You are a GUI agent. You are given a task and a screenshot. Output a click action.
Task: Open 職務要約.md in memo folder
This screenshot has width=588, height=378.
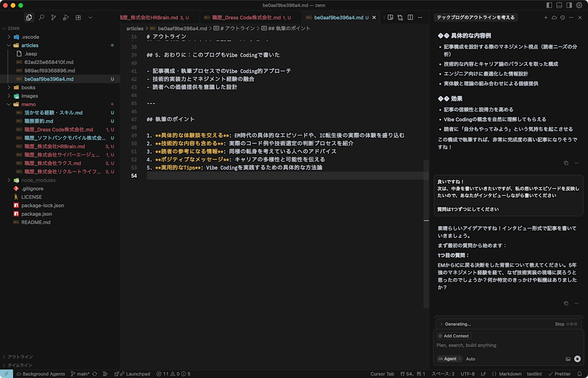pos(60,121)
